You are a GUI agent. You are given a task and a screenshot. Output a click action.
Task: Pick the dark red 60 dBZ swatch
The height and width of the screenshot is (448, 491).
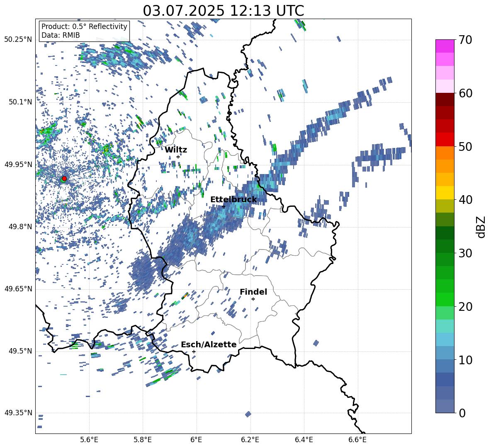point(445,99)
